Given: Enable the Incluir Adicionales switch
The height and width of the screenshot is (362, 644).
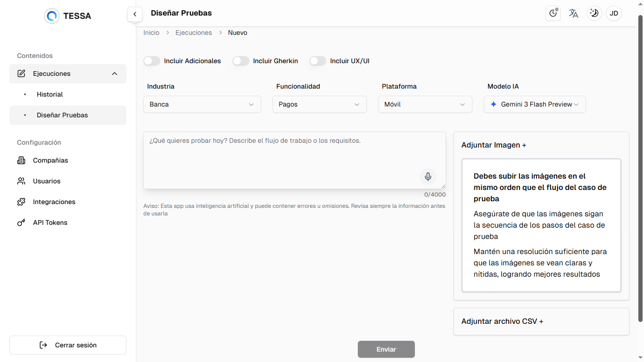Looking at the screenshot, I should [x=152, y=61].
